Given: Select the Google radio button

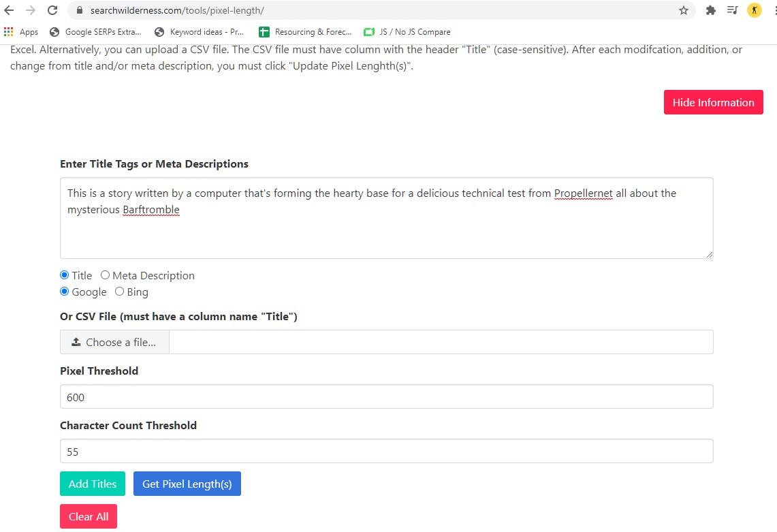Looking at the screenshot, I should click(x=65, y=292).
